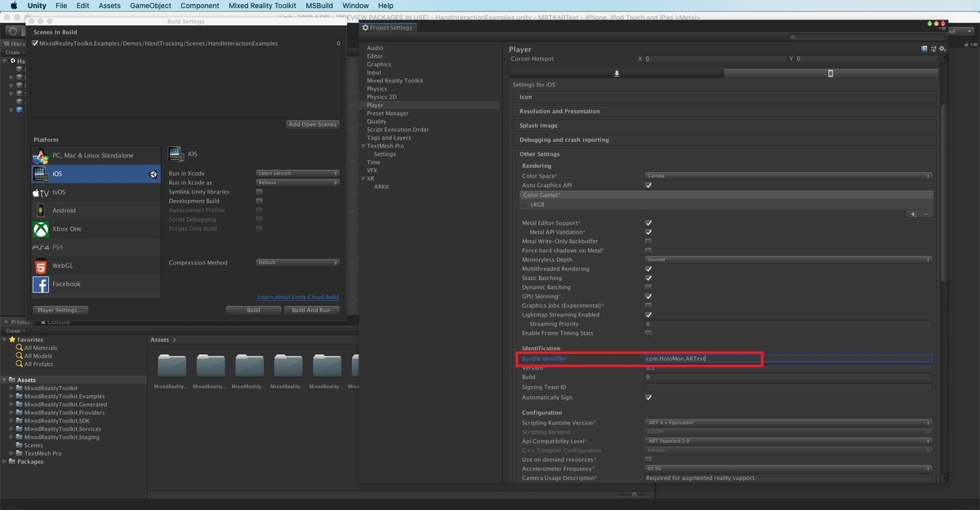Open Player settings help book icon

pyautogui.click(x=923, y=49)
